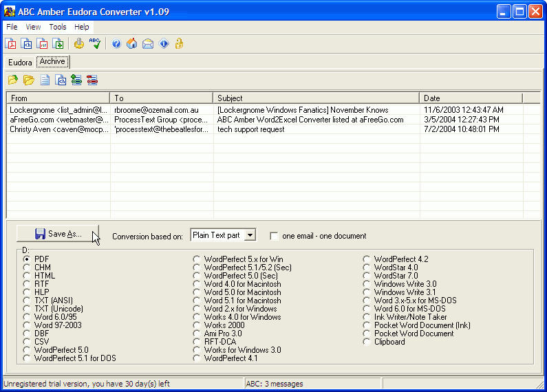The height and width of the screenshot is (392, 547).
Task: Click the red minus deselect-all list icon
Action: 92,80
